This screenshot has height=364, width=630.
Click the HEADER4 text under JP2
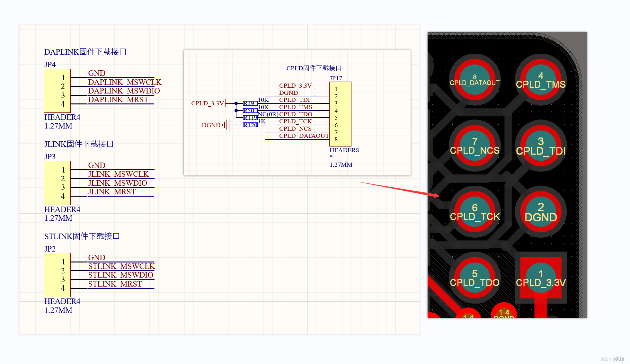point(62,301)
